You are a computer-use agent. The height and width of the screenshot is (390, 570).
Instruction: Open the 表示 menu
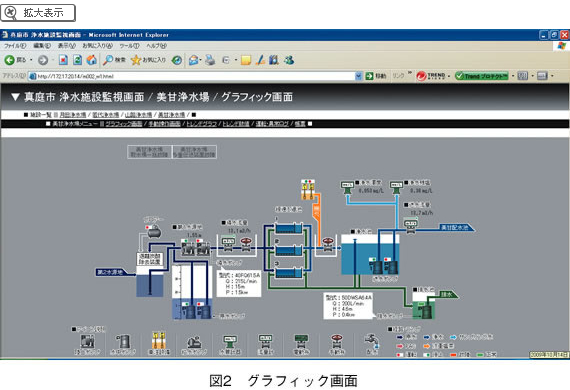[x=67, y=46]
